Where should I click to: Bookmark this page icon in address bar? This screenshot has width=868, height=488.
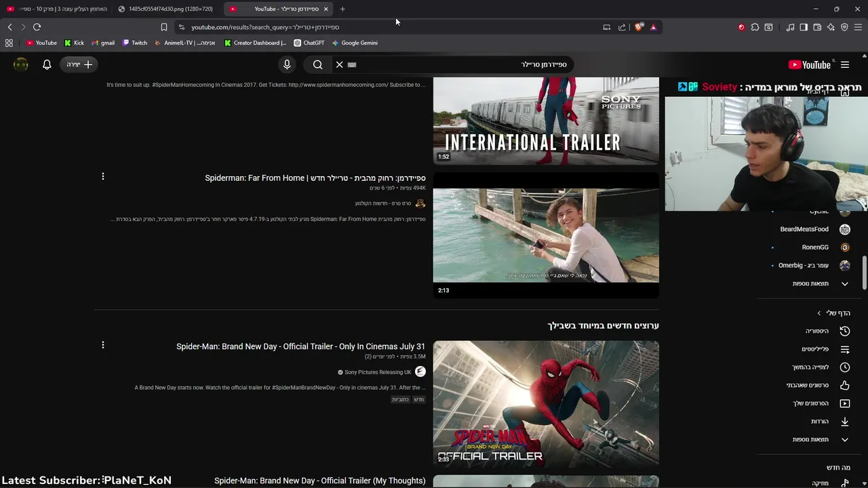(163, 27)
